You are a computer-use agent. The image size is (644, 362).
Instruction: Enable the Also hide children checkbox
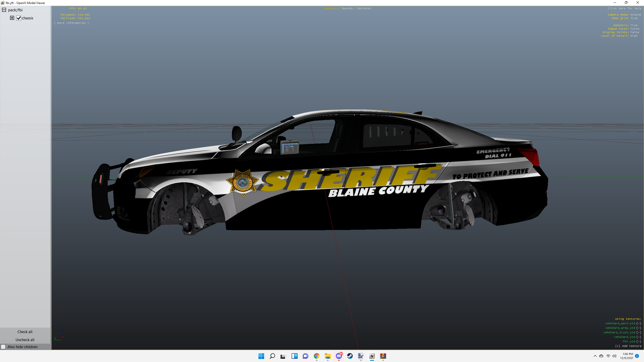(x=3, y=347)
